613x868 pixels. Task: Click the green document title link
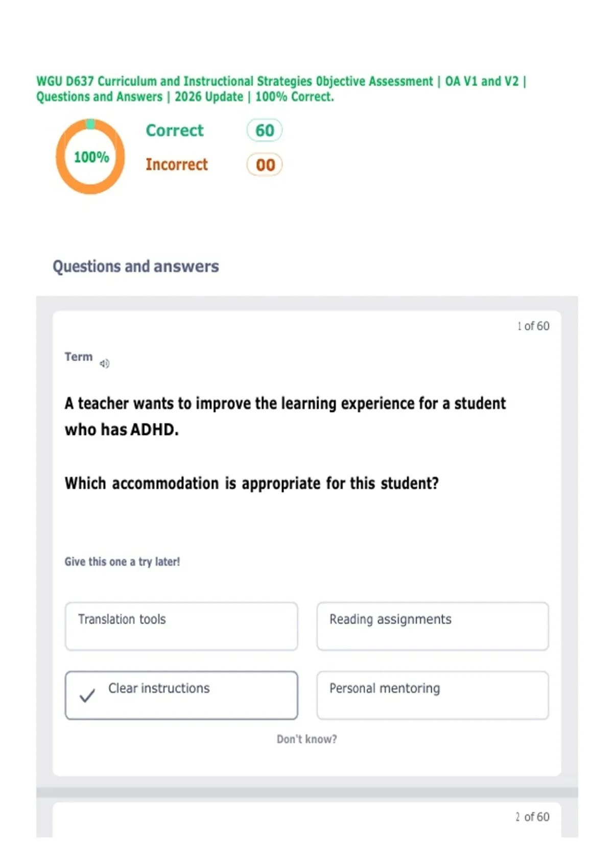pos(281,89)
